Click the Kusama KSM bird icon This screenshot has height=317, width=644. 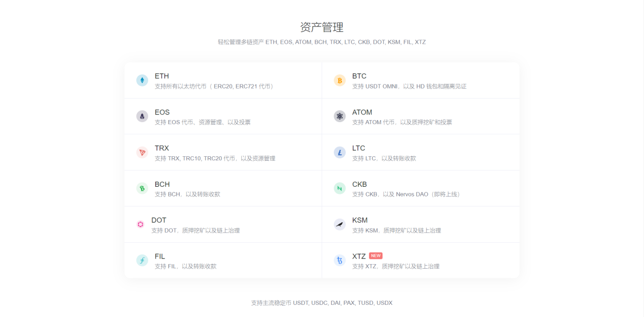tap(340, 224)
